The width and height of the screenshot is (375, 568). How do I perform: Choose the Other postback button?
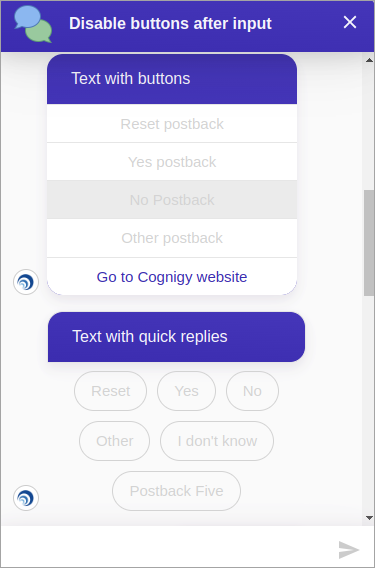172,238
